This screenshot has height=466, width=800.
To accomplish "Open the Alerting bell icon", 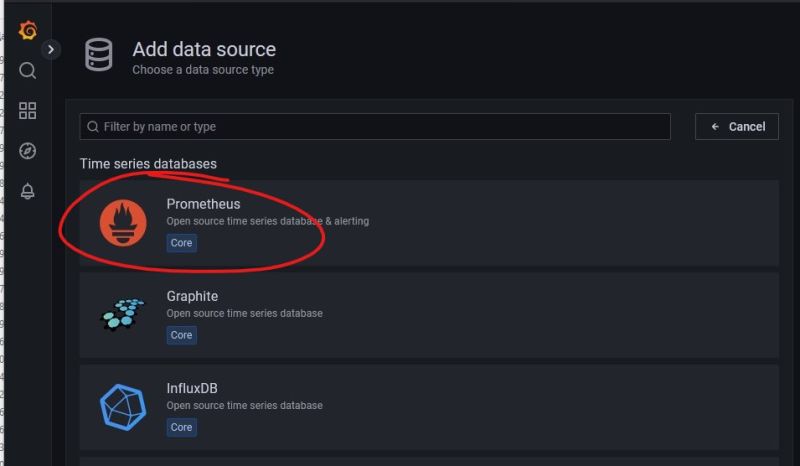I will (28, 191).
